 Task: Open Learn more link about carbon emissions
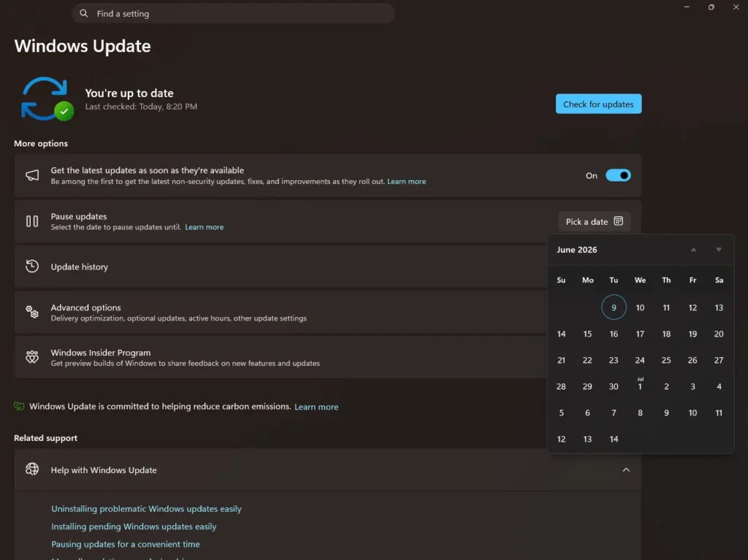(316, 407)
